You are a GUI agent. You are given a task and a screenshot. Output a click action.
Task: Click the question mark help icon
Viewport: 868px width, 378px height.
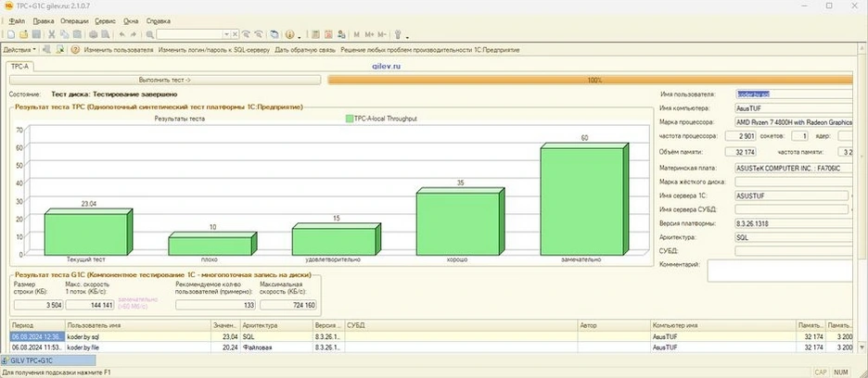point(75,49)
